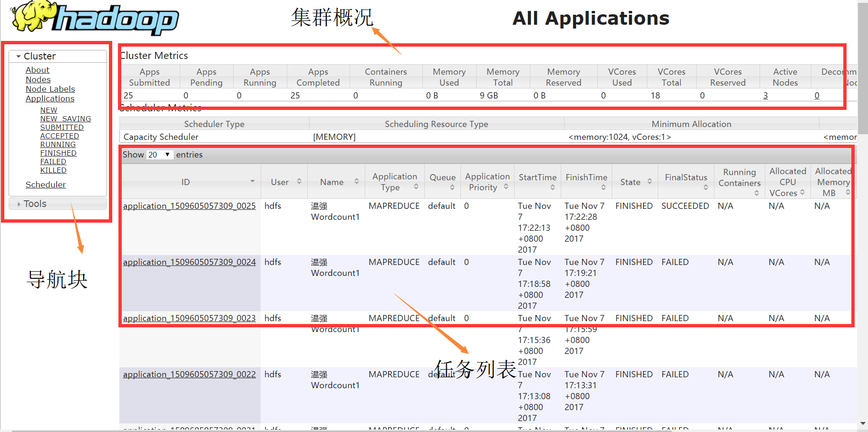Screen dimensions: 868x432
Task: Select the SUCCEEDED final status cell
Action: pos(685,206)
